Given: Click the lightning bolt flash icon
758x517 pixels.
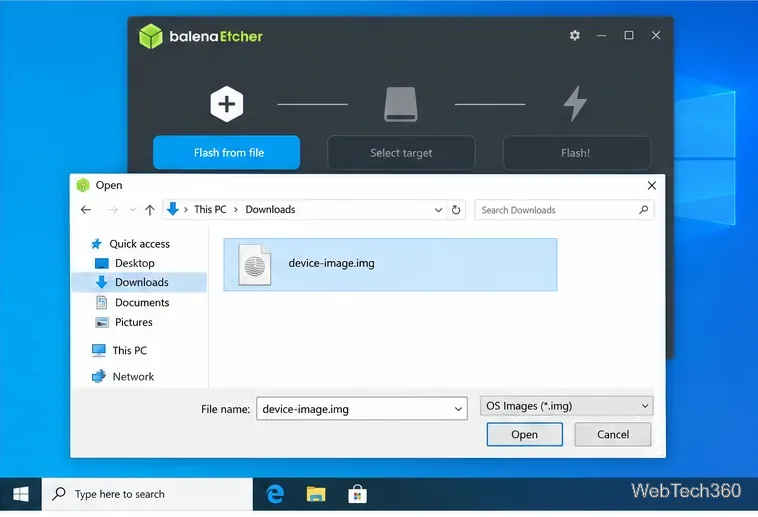Looking at the screenshot, I should point(575,103).
